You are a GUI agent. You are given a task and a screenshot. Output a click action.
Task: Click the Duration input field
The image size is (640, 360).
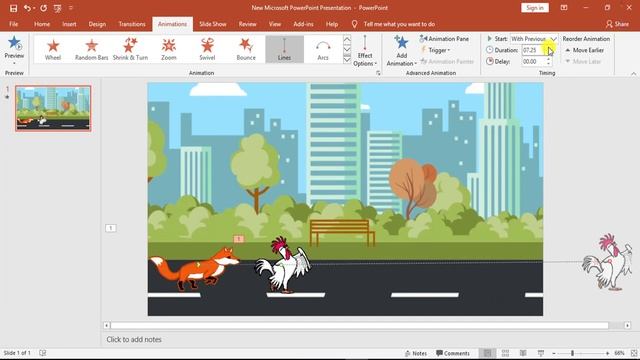point(533,50)
